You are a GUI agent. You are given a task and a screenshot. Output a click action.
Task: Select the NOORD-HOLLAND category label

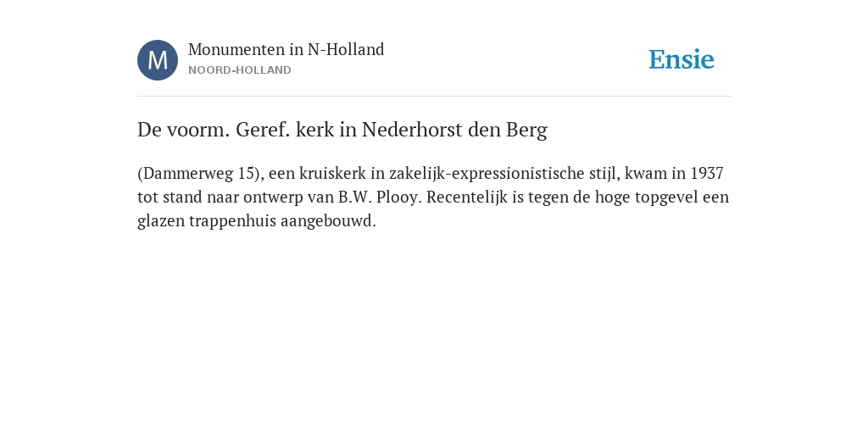point(240,70)
